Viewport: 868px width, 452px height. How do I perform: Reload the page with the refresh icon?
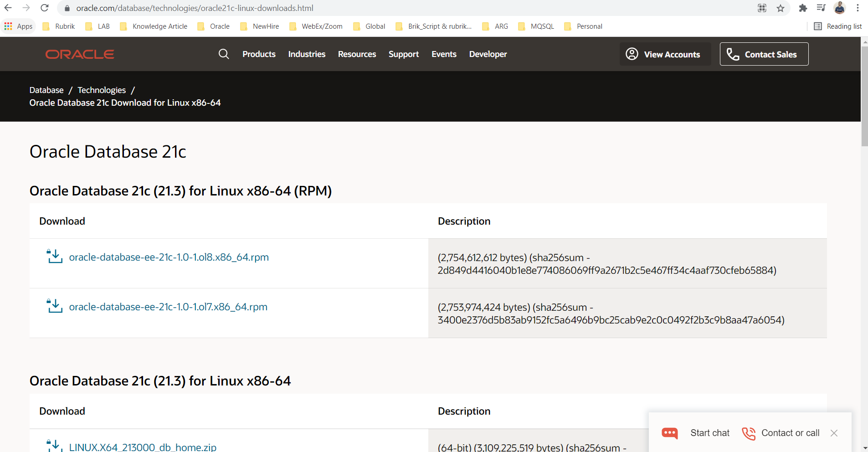45,8
